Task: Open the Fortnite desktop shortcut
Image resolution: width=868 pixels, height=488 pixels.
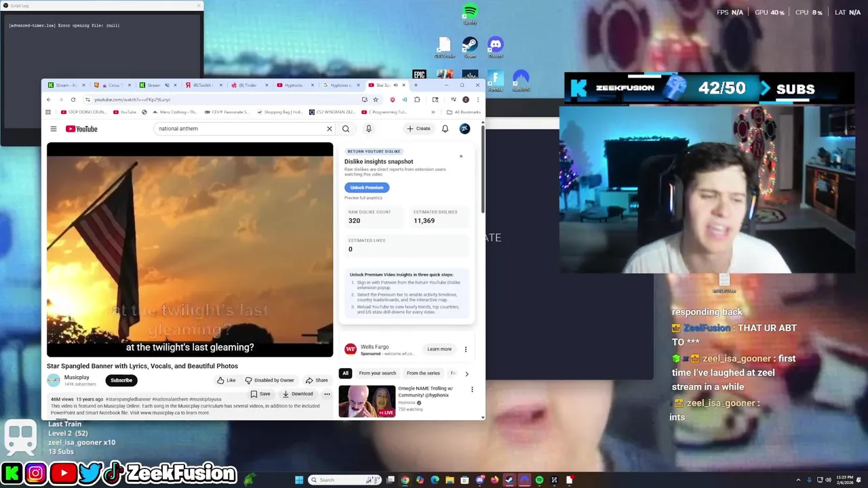Action: [x=496, y=81]
